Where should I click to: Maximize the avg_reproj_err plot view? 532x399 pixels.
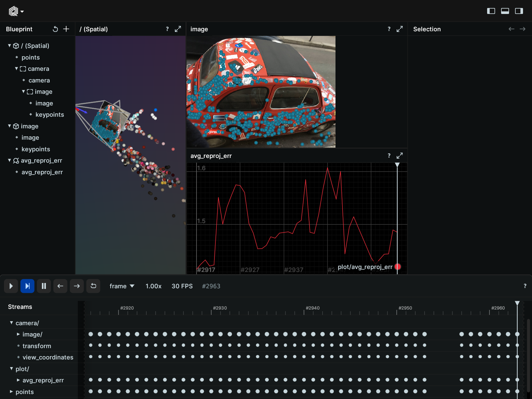[400, 156]
